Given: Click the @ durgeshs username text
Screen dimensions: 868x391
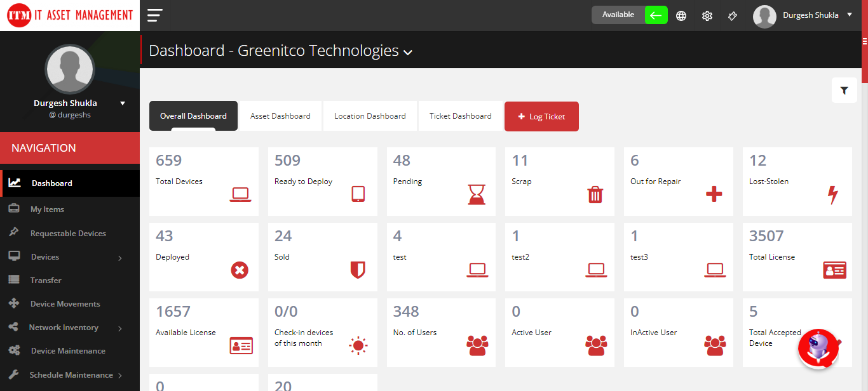Looking at the screenshot, I should [x=69, y=115].
